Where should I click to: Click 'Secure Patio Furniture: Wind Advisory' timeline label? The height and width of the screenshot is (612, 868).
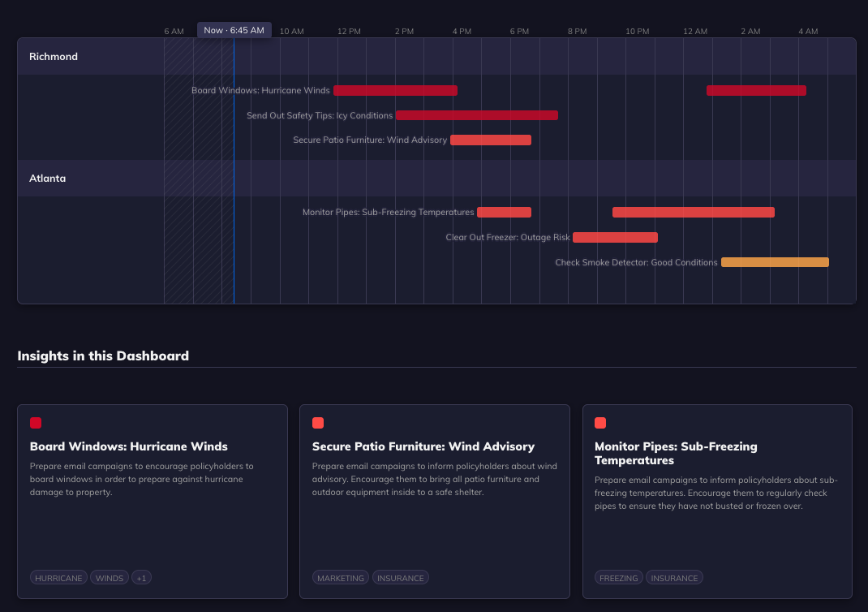(x=370, y=140)
